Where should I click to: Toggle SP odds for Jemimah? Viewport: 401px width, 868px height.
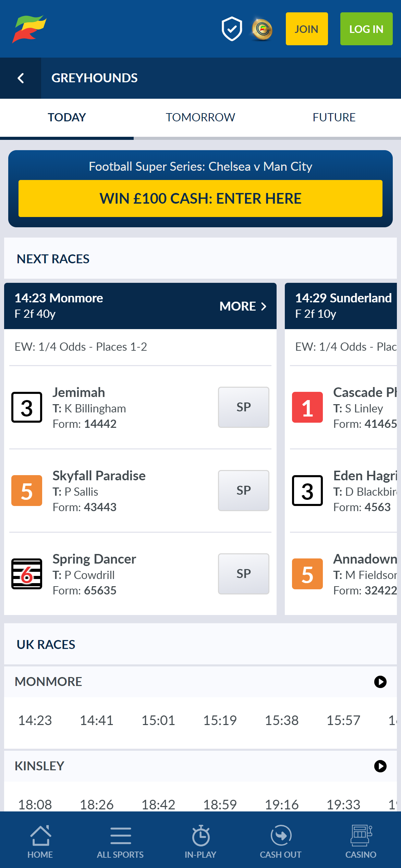243,407
